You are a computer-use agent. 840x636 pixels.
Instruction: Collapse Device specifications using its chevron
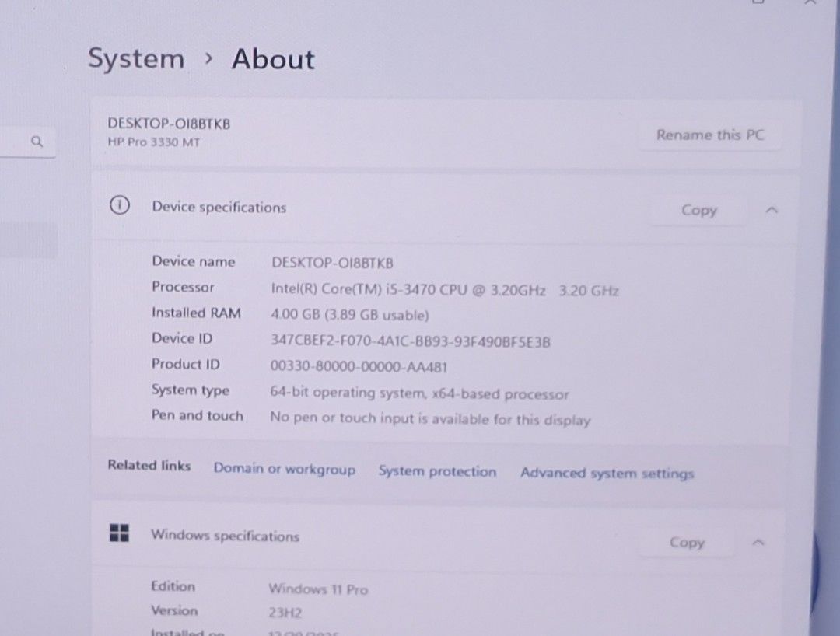(771, 210)
